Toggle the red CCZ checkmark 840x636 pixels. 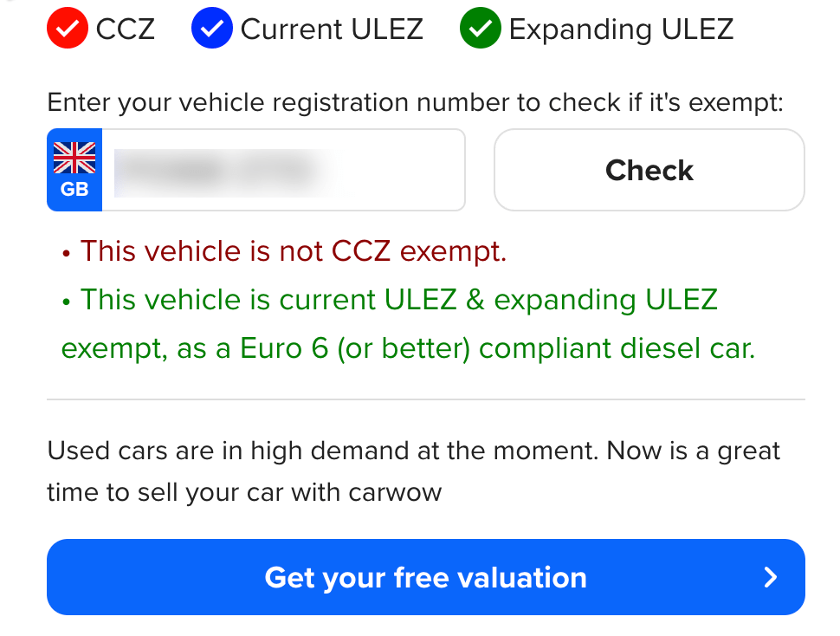[x=68, y=29]
